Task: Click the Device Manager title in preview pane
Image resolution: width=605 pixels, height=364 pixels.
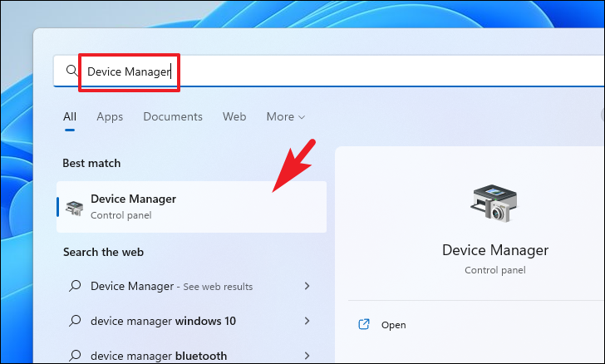Action: [495, 250]
